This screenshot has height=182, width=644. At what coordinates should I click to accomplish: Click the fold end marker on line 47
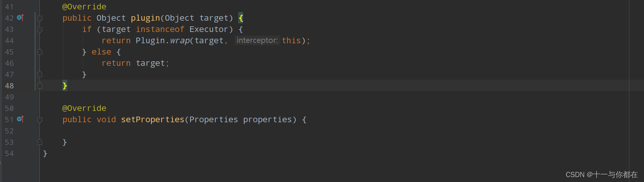pos(40,74)
